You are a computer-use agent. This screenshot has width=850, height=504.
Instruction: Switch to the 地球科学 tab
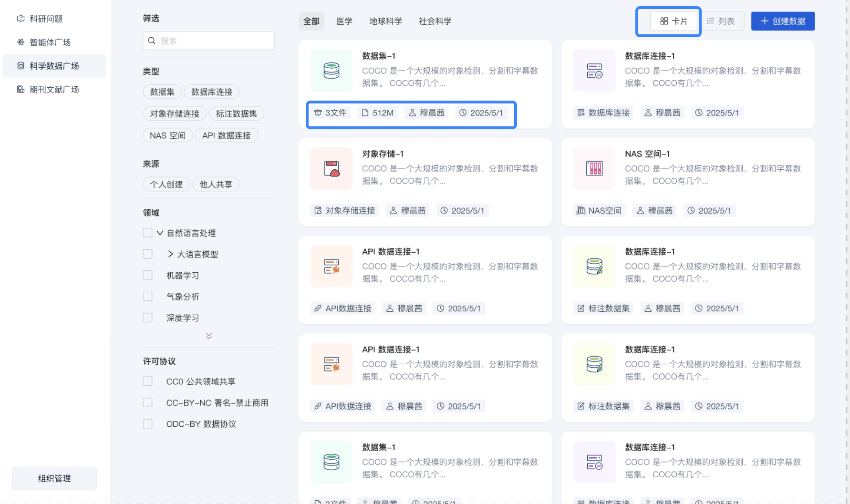tap(385, 21)
